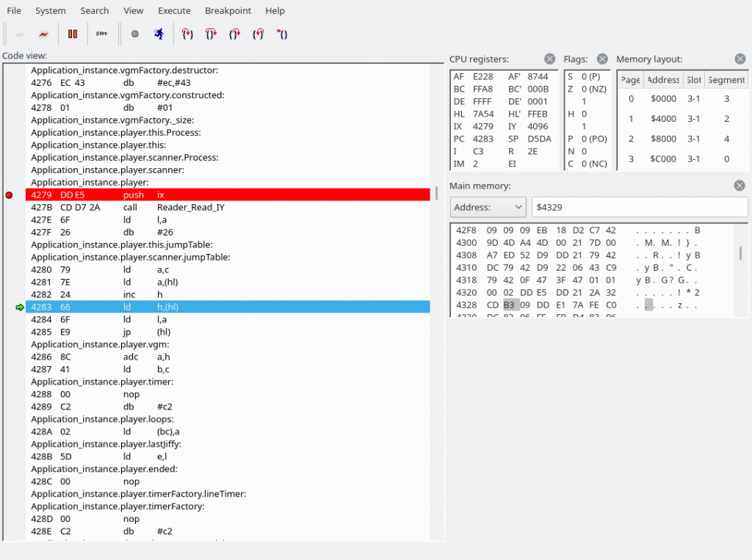Screen dimensions: 752x560
Task: Click the step out braces icon
Action: click(x=234, y=34)
